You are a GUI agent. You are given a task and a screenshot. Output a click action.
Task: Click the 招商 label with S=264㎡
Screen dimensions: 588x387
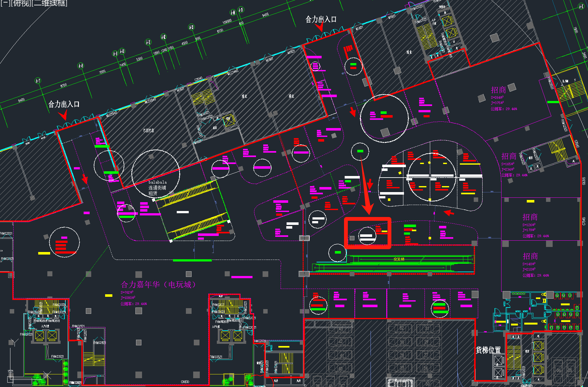498,90
